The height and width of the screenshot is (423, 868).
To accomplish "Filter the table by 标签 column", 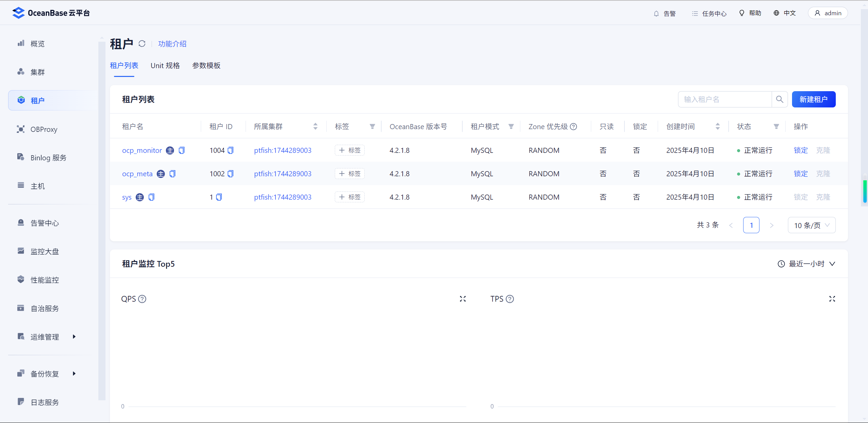I will [x=372, y=126].
